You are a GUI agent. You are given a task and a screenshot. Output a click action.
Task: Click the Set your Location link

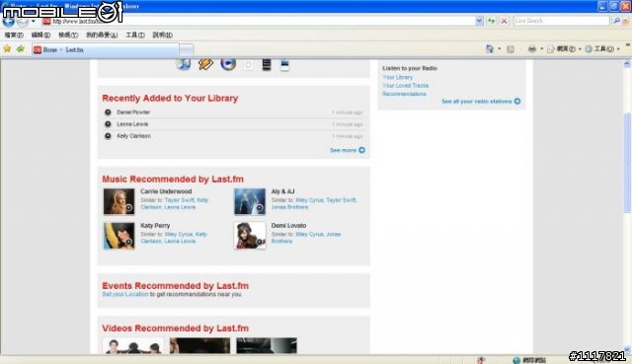point(125,294)
